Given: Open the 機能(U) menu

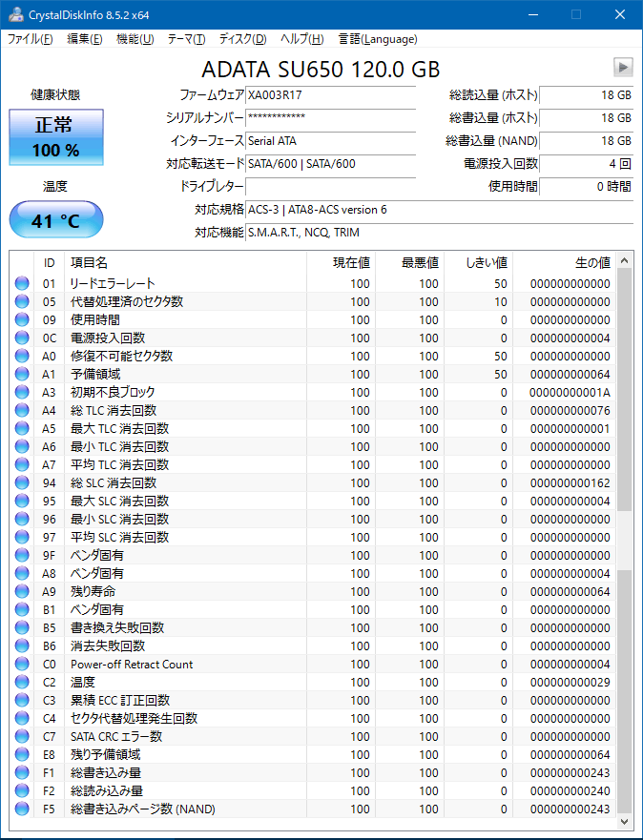Looking at the screenshot, I should (x=135, y=39).
